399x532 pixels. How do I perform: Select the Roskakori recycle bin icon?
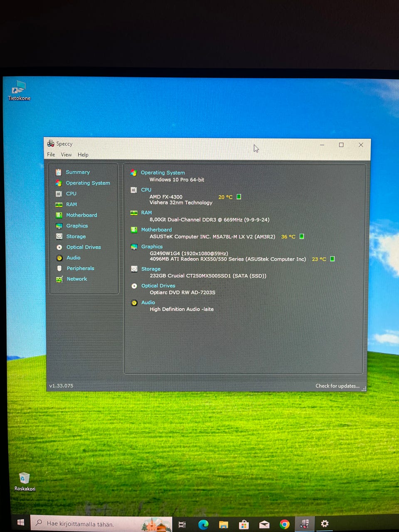(x=25, y=482)
